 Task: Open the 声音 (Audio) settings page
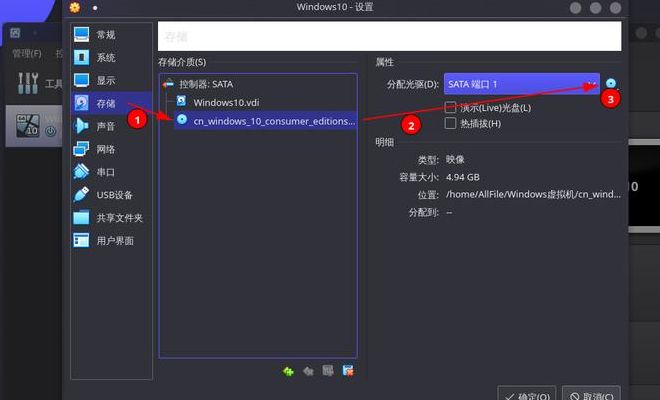pos(112,126)
